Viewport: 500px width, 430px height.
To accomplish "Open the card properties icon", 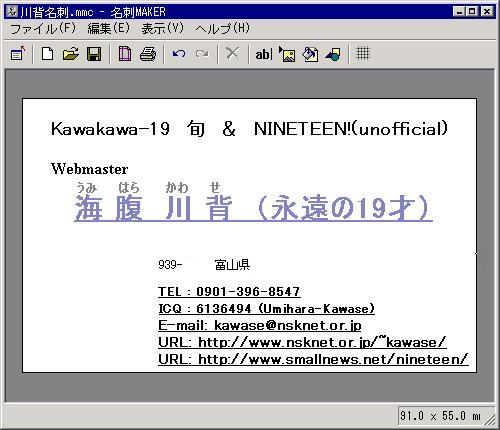I will (x=17, y=53).
